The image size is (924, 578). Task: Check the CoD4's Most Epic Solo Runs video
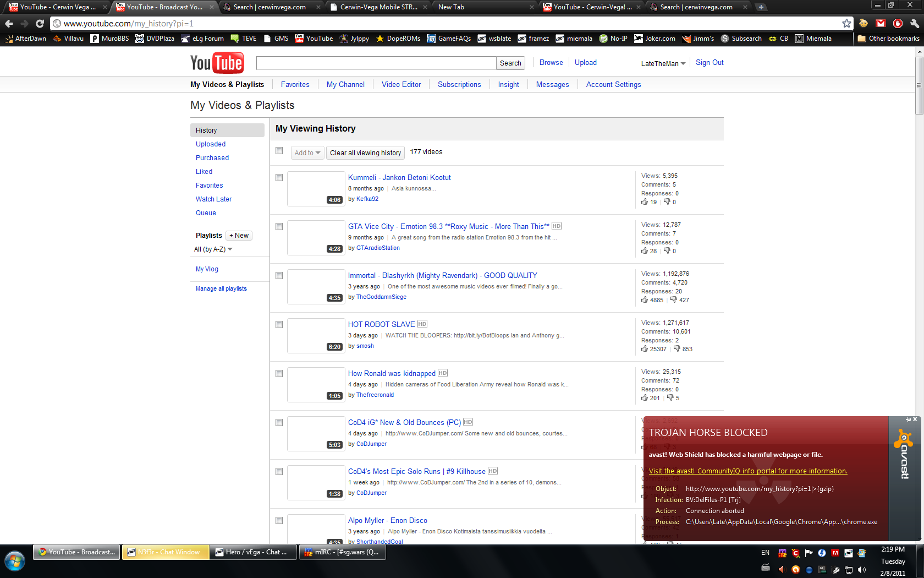279,472
